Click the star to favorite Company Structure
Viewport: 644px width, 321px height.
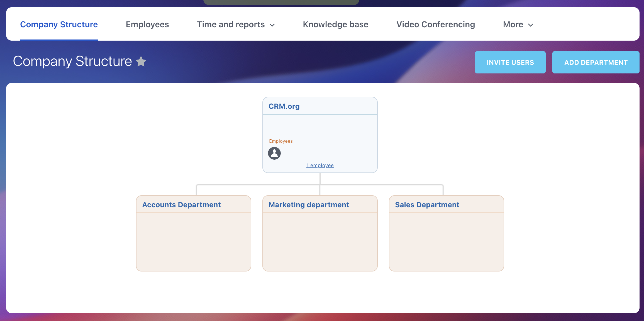(141, 62)
